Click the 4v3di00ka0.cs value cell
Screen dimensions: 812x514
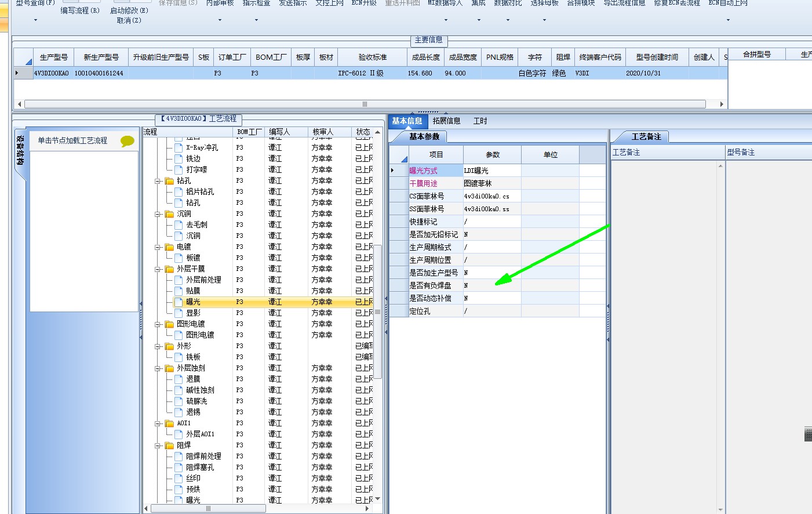coord(492,196)
